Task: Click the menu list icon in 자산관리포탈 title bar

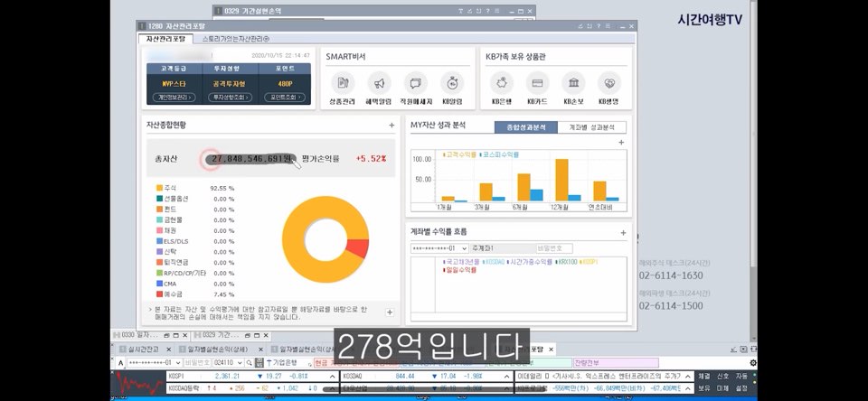Action: point(608,26)
